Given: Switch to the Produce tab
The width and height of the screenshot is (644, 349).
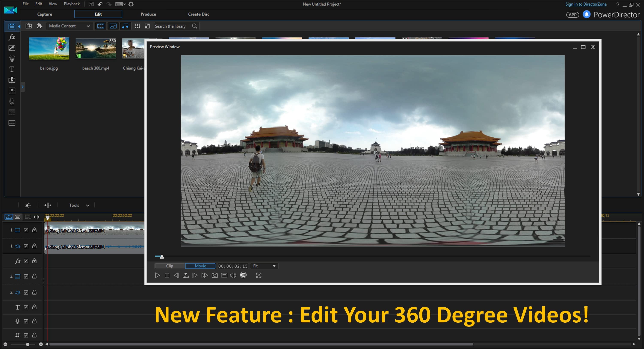Looking at the screenshot, I should (x=148, y=14).
